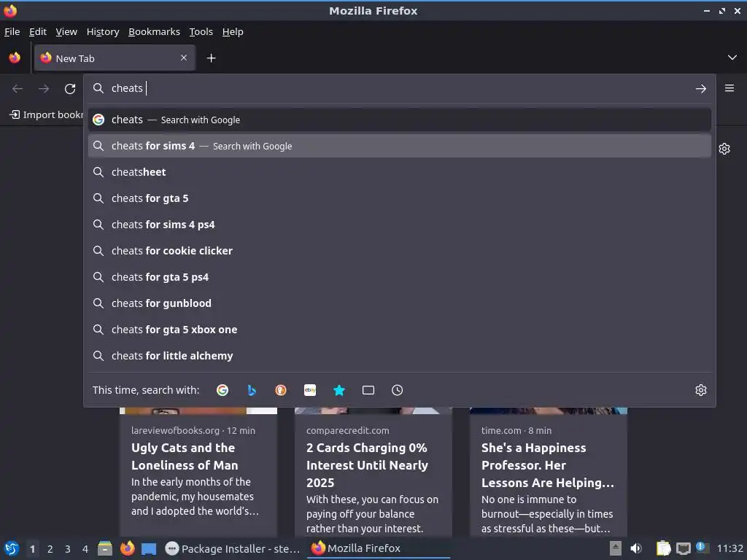Choose the 'cheats for cookie clicker' suggestion

(400, 251)
